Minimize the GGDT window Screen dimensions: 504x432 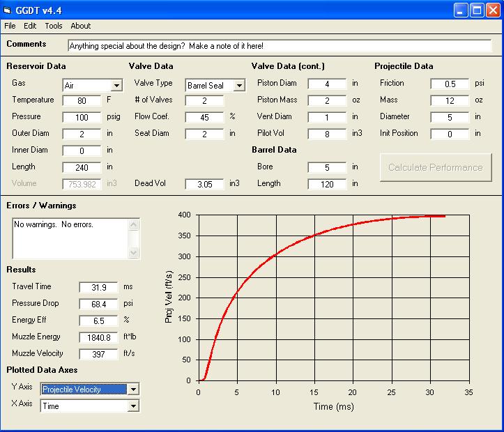[461, 10]
